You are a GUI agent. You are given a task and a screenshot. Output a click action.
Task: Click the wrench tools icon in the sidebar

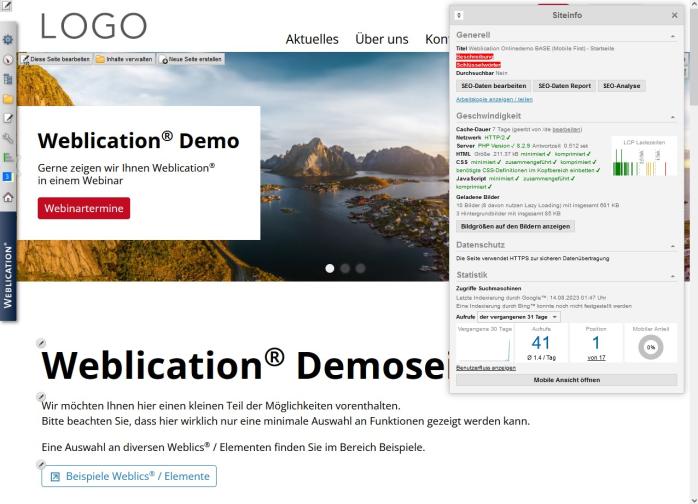pyautogui.click(x=8, y=138)
